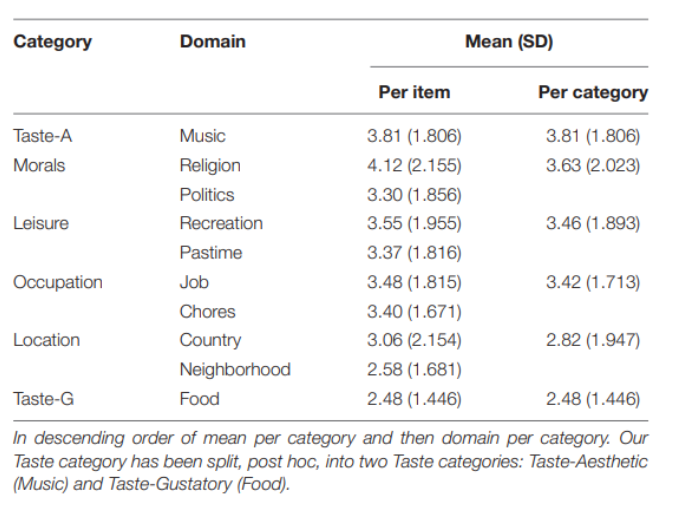Click the Per item subheader
The width and height of the screenshot is (678, 525).
click(414, 92)
